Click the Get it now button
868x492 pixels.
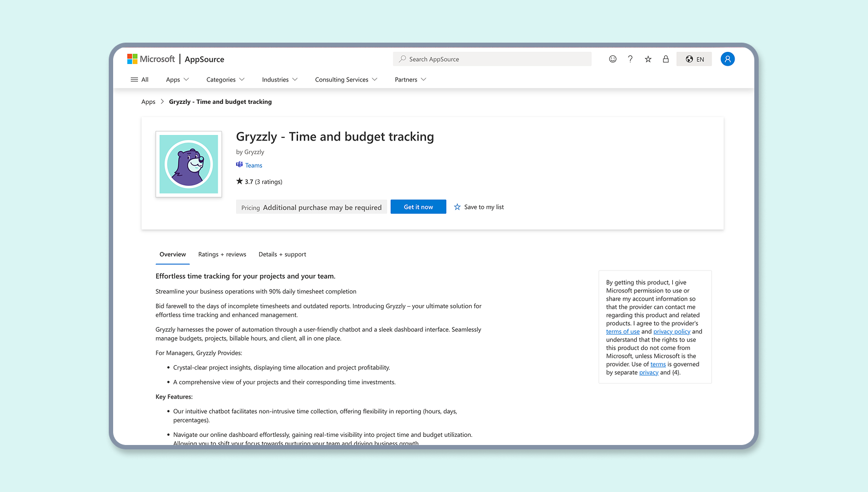(x=418, y=207)
